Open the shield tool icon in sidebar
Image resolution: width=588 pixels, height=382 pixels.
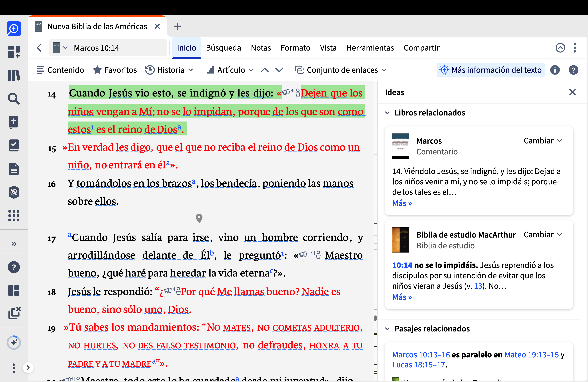pos(14,192)
